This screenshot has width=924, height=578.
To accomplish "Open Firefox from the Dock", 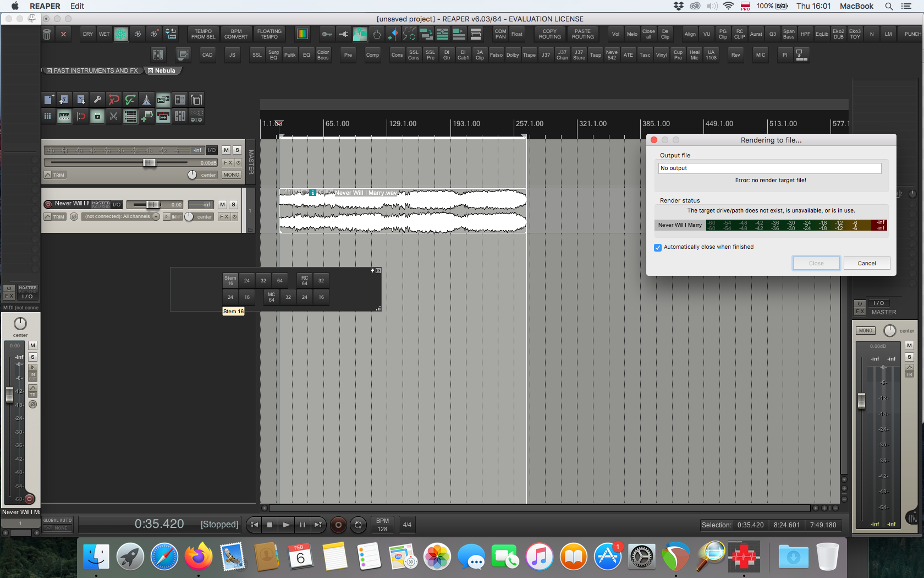I will pos(198,557).
